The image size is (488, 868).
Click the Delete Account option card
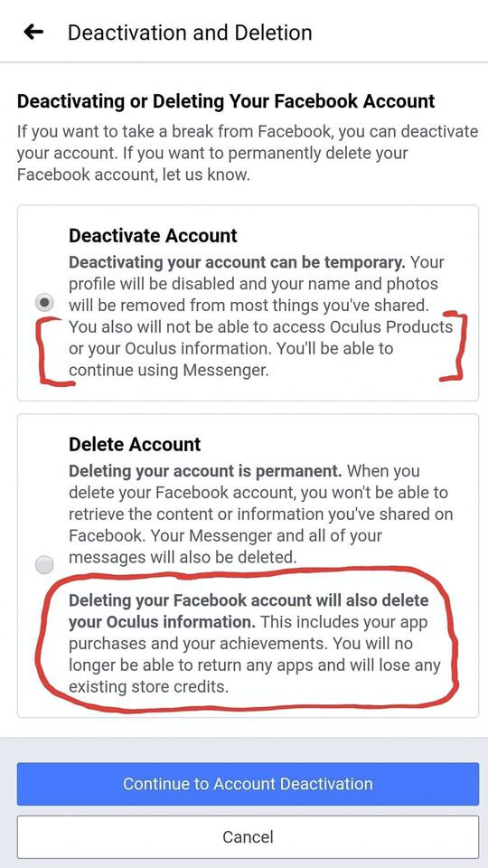tap(248, 566)
